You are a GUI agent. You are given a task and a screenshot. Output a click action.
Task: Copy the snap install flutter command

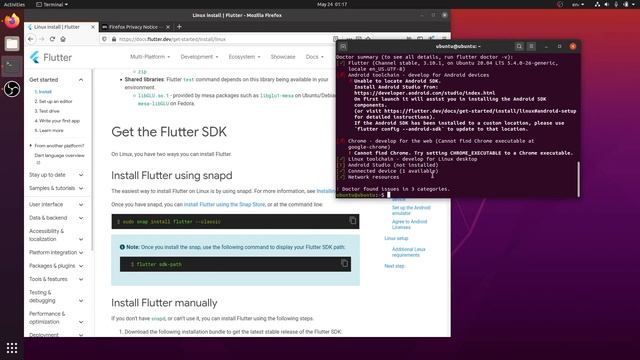coord(352,221)
